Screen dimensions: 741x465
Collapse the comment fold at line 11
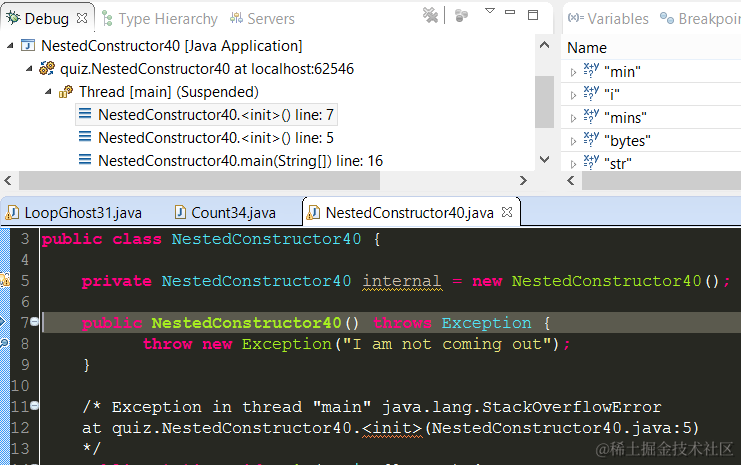tap(34, 405)
